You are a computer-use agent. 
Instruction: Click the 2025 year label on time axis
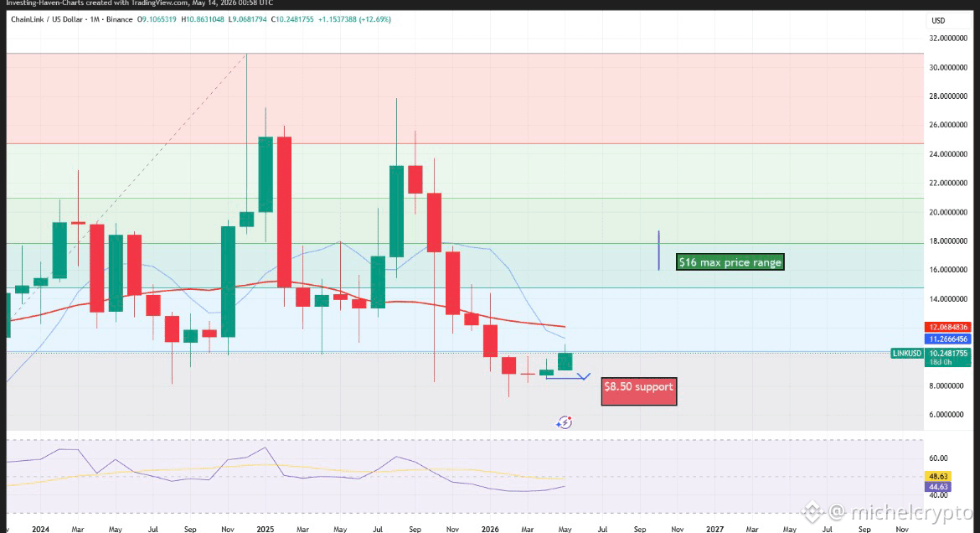[265, 530]
